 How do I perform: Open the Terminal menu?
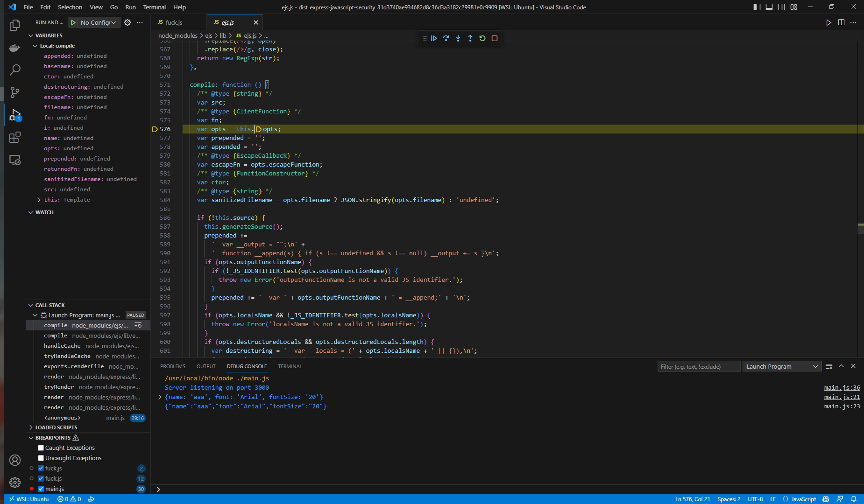coord(154,7)
